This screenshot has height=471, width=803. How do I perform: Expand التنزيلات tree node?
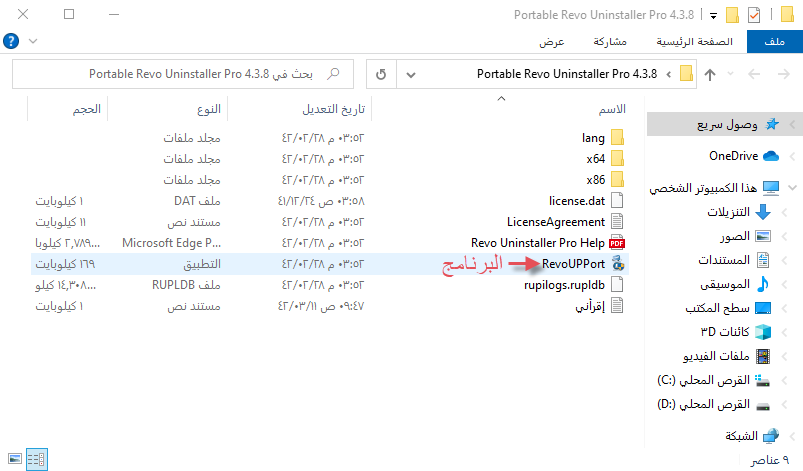point(784,212)
